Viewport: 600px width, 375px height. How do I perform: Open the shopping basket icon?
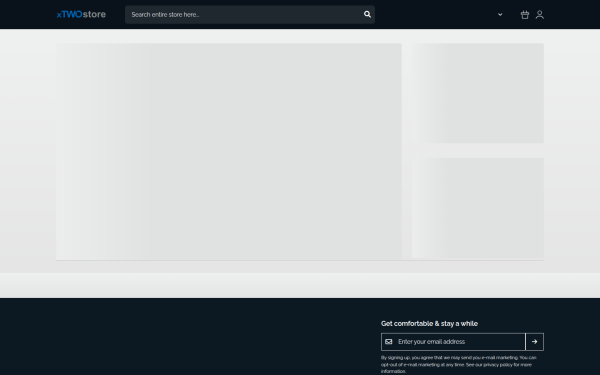[525, 15]
